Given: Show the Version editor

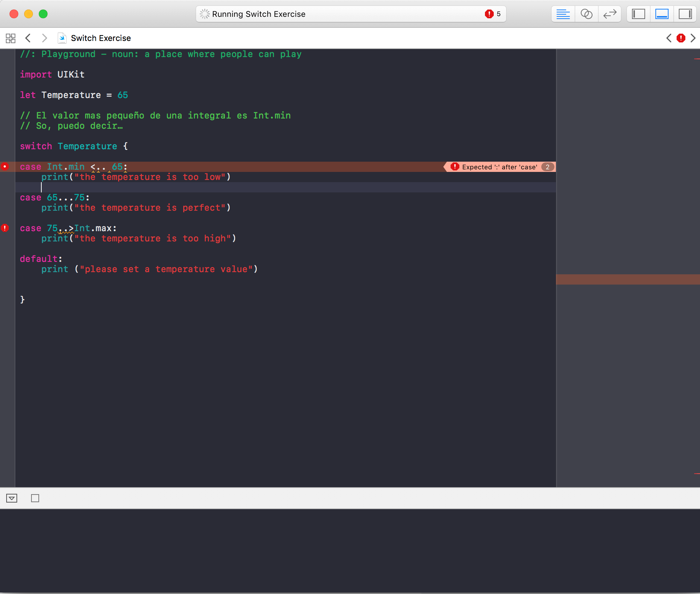Looking at the screenshot, I should [x=610, y=14].
